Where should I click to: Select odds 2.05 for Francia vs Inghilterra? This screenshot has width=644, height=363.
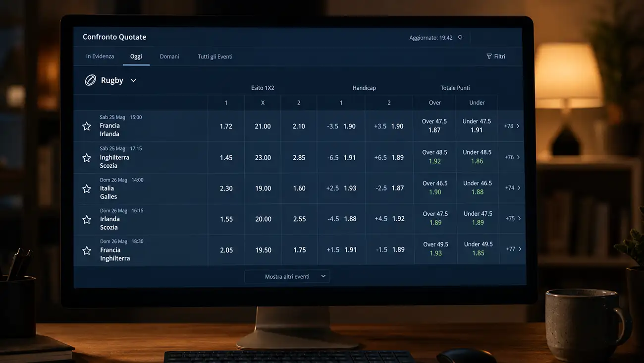[226, 250]
